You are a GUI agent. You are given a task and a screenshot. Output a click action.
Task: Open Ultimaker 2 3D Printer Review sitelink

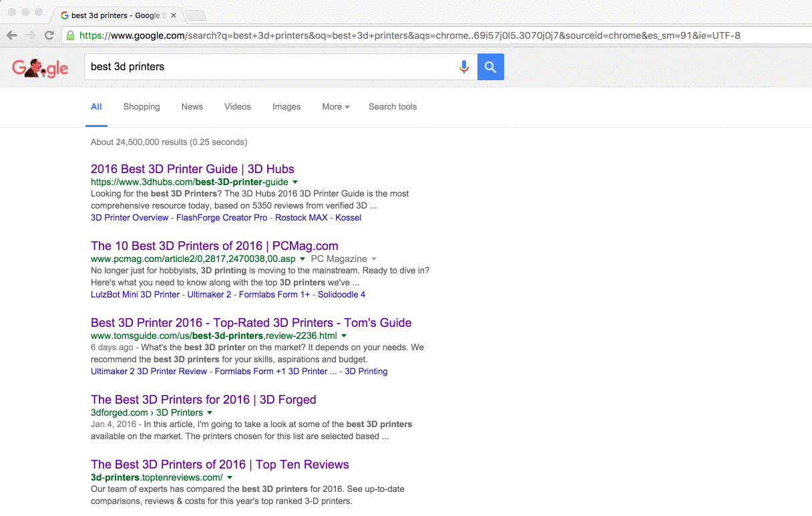[x=149, y=372]
